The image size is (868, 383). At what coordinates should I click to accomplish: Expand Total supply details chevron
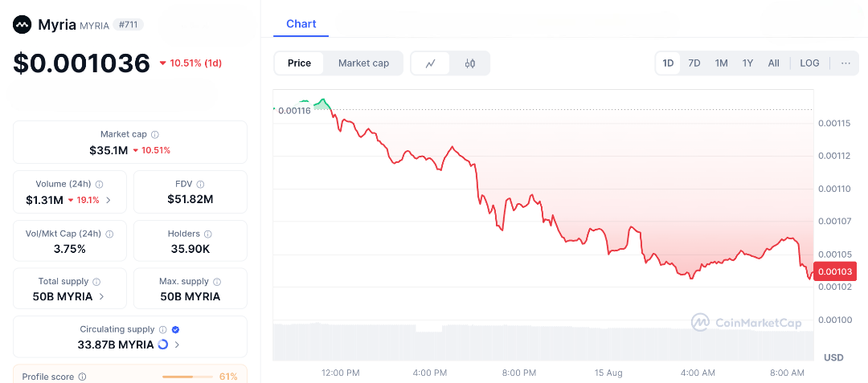click(x=101, y=296)
